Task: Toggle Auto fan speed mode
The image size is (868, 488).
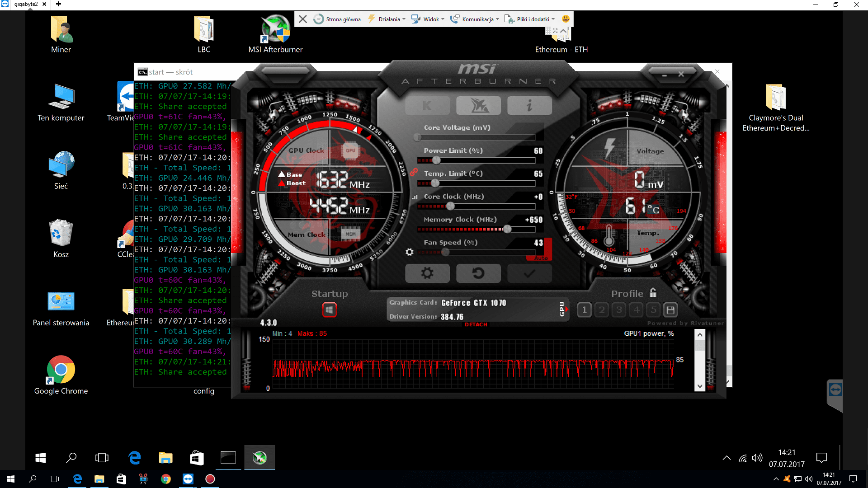Action: point(541,258)
